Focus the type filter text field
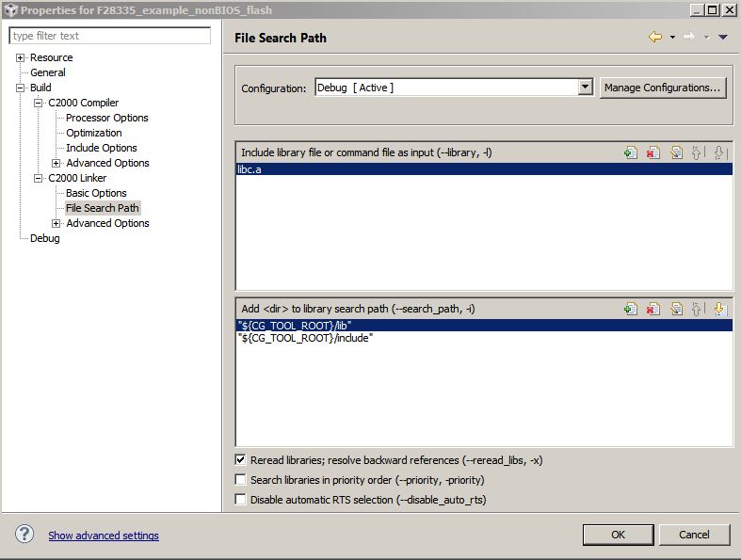This screenshot has height=560, width=741. pyautogui.click(x=109, y=36)
